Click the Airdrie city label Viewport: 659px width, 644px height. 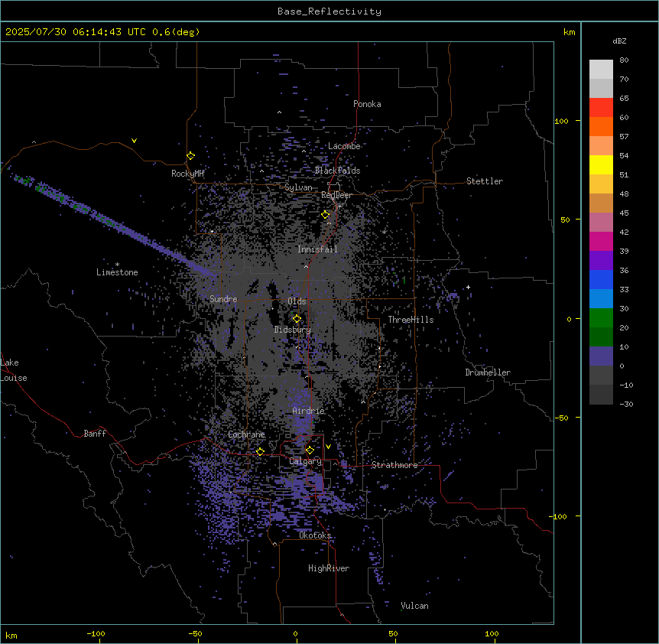[x=308, y=411]
